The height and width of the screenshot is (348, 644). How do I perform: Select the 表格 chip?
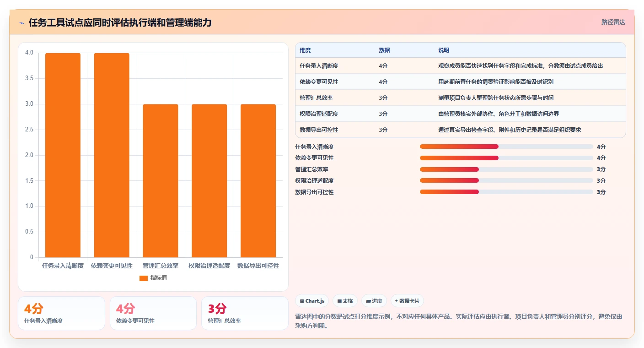coord(345,301)
